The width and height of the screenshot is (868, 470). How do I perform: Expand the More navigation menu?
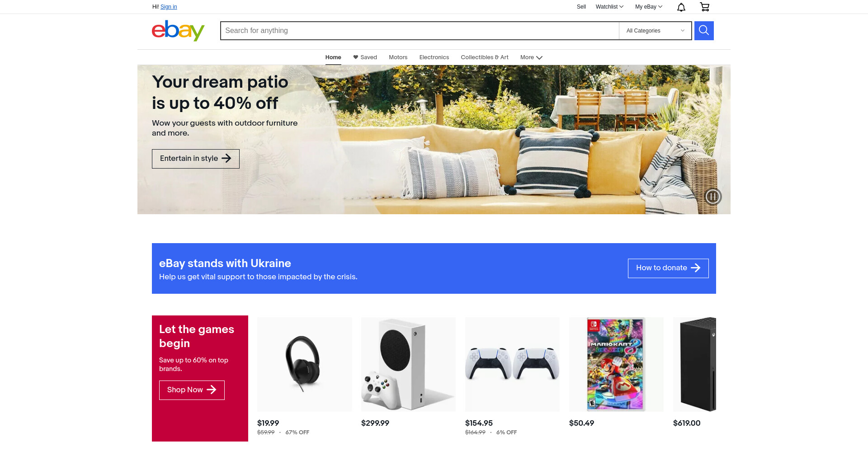pos(531,57)
